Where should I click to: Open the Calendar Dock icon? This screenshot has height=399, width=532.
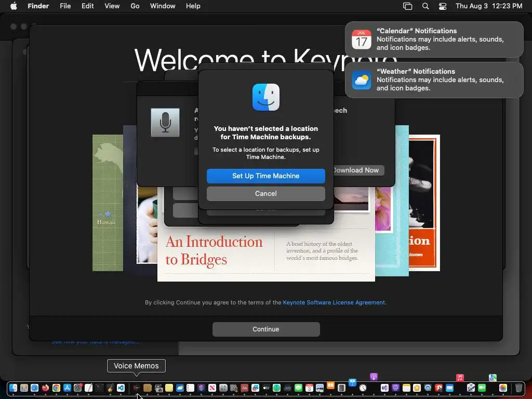click(309, 388)
